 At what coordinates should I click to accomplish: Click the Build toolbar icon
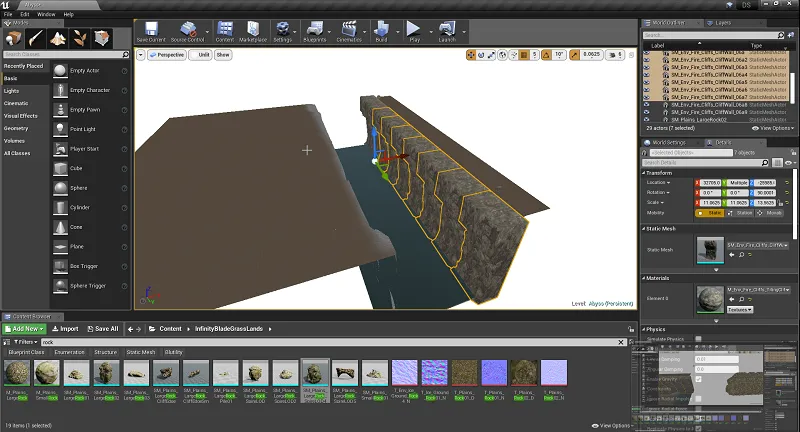381,32
